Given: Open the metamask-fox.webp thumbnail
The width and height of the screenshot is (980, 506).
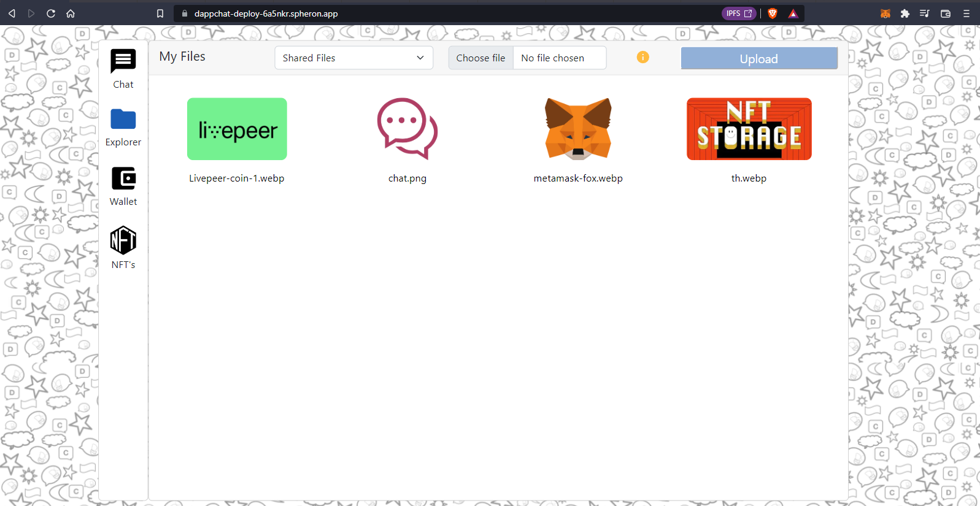Looking at the screenshot, I should click(x=578, y=129).
